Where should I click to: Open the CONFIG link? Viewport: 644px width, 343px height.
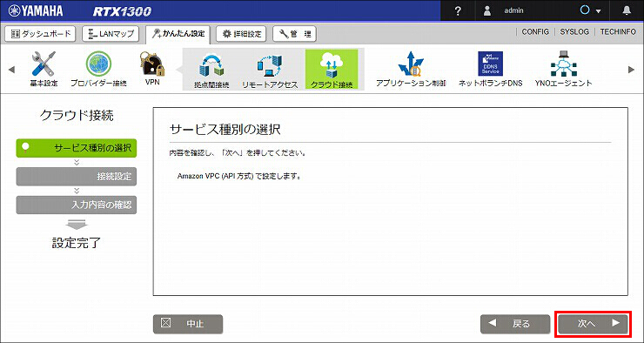click(535, 31)
